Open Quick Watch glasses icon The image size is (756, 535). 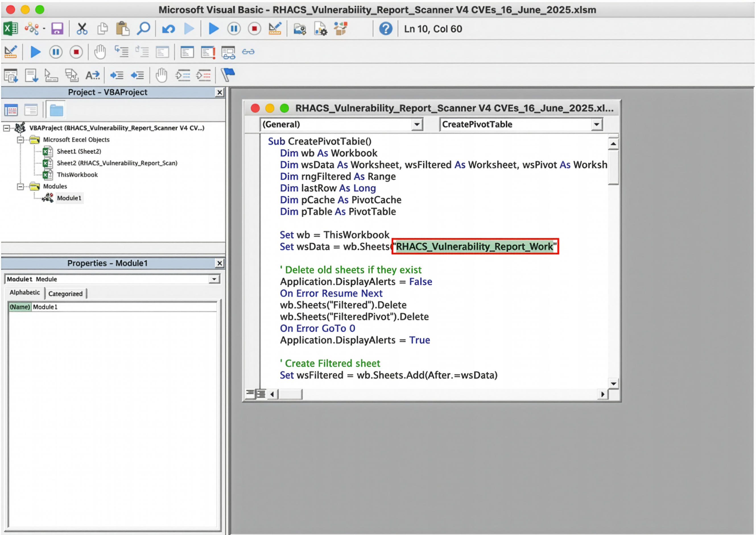[x=248, y=52]
